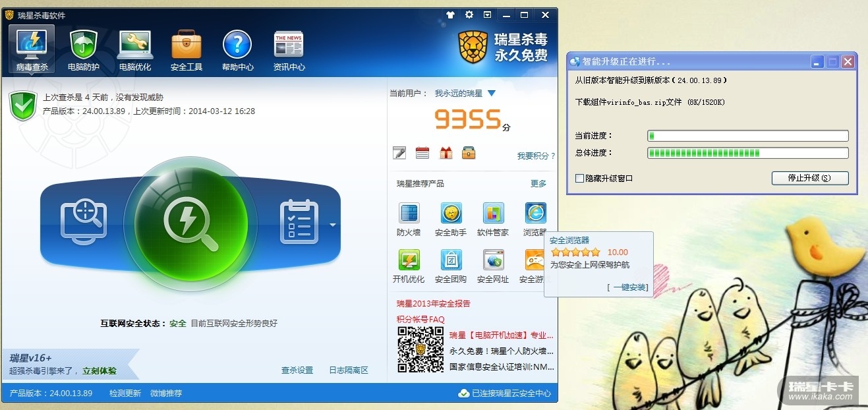Screen dimensions: 868x410
Task: Click the pencil edit icon under score
Action: pyautogui.click(x=399, y=153)
